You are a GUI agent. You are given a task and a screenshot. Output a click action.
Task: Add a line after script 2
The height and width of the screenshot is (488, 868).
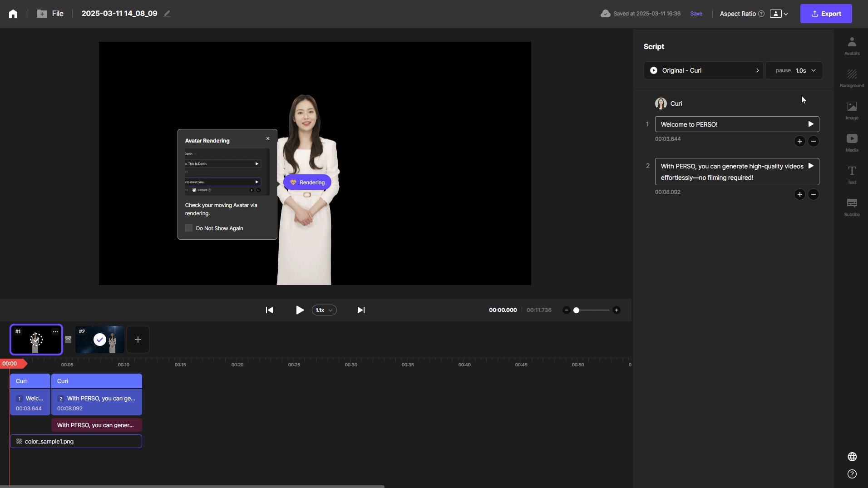pyautogui.click(x=799, y=194)
